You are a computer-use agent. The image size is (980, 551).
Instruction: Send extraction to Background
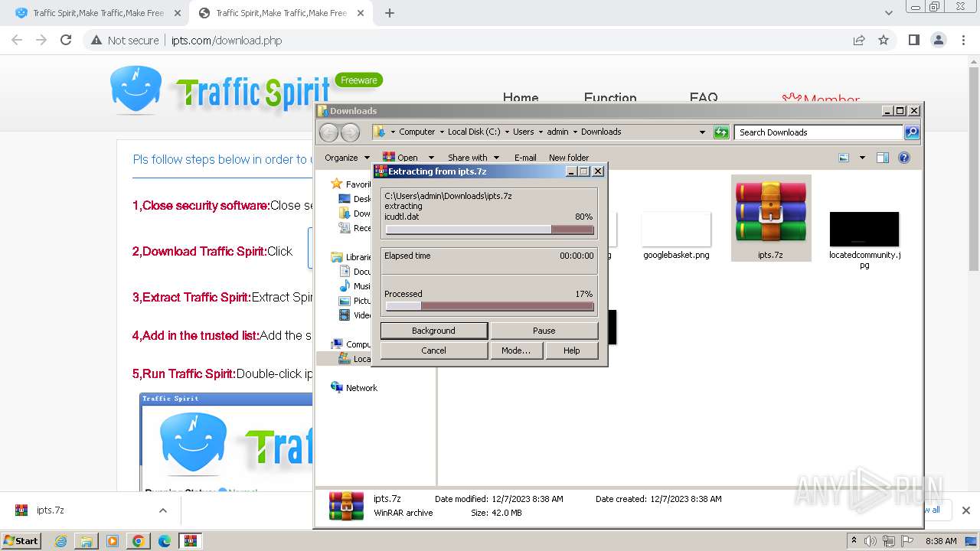pyautogui.click(x=433, y=331)
